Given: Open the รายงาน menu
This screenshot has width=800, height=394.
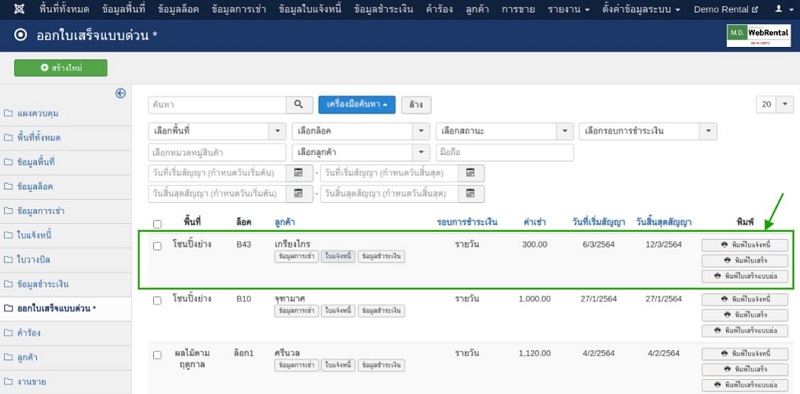Looking at the screenshot, I should [x=569, y=9].
